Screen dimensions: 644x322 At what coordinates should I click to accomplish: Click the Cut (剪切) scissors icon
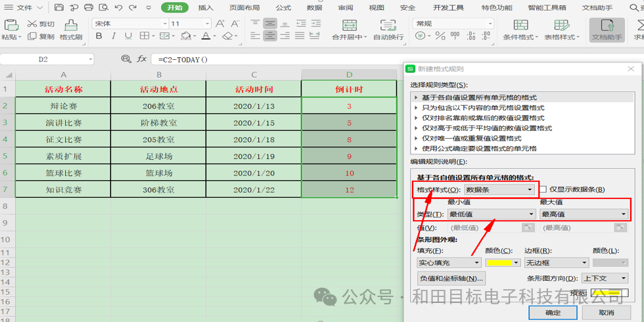32,24
